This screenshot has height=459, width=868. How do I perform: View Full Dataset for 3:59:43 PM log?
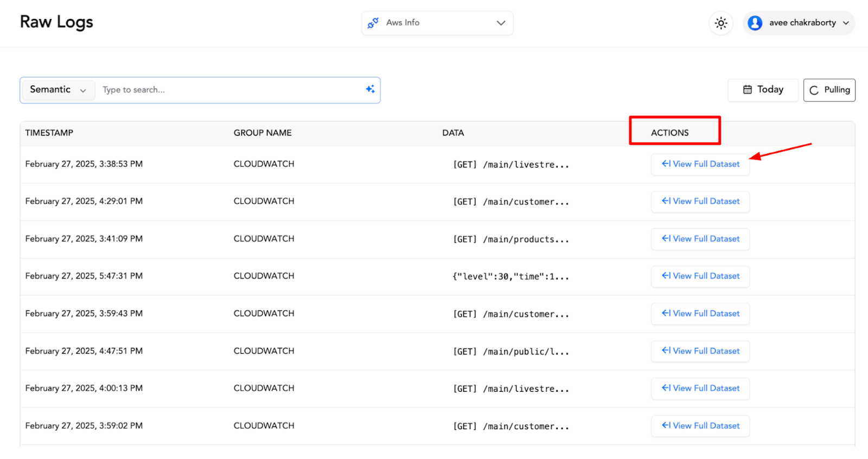point(700,314)
